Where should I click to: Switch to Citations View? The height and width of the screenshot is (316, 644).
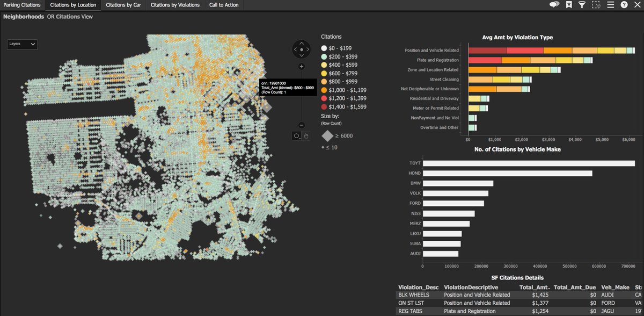pyautogui.click(x=70, y=17)
